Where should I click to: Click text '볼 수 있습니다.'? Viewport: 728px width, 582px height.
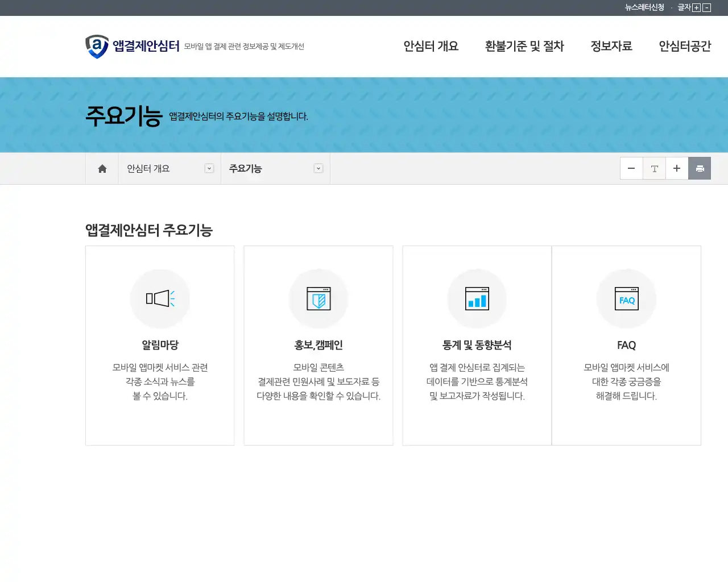(x=160, y=396)
